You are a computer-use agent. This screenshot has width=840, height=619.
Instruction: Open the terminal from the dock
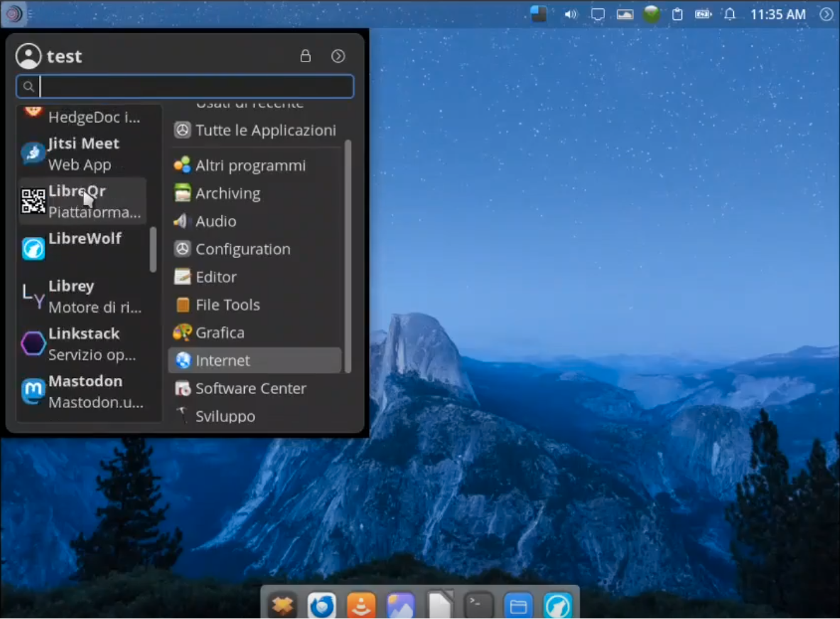[x=478, y=606]
